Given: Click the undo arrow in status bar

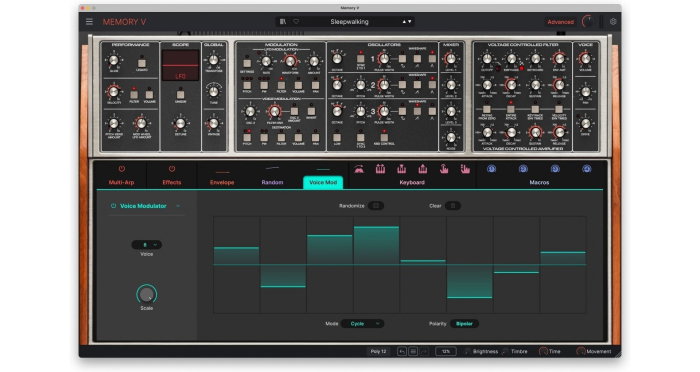Looking at the screenshot, I should (x=402, y=351).
